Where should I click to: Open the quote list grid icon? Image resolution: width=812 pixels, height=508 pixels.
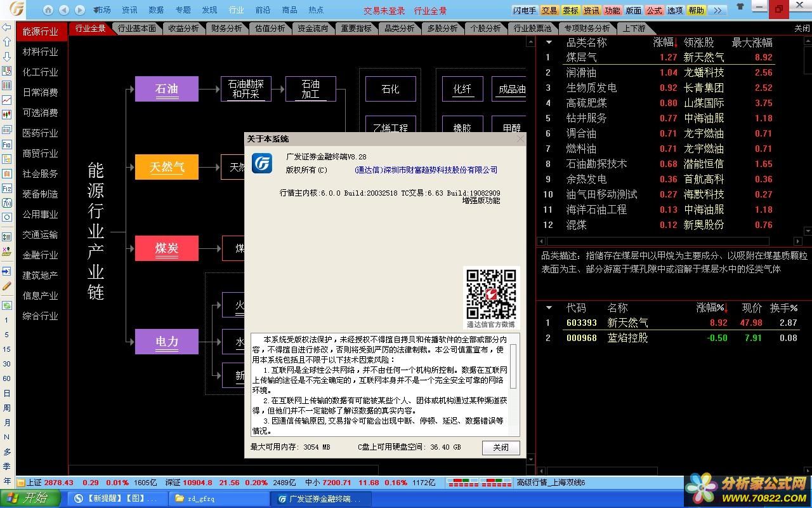point(7,86)
